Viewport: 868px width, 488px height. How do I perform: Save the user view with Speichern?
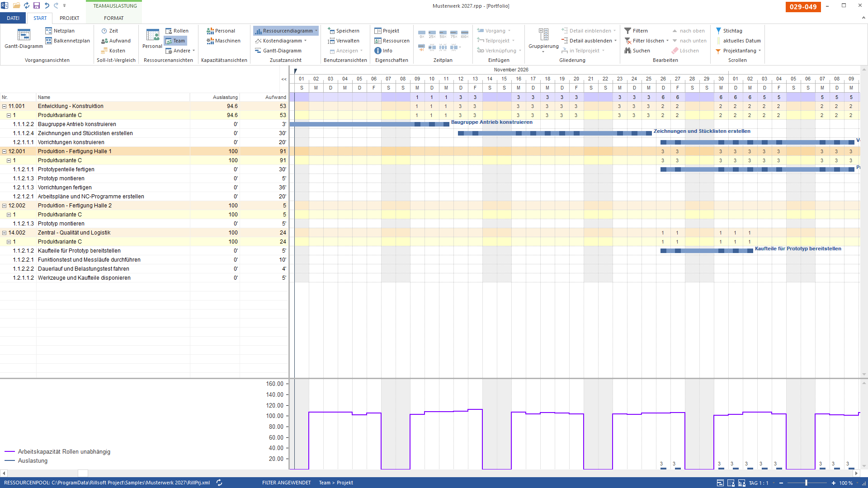click(x=344, y=31)
